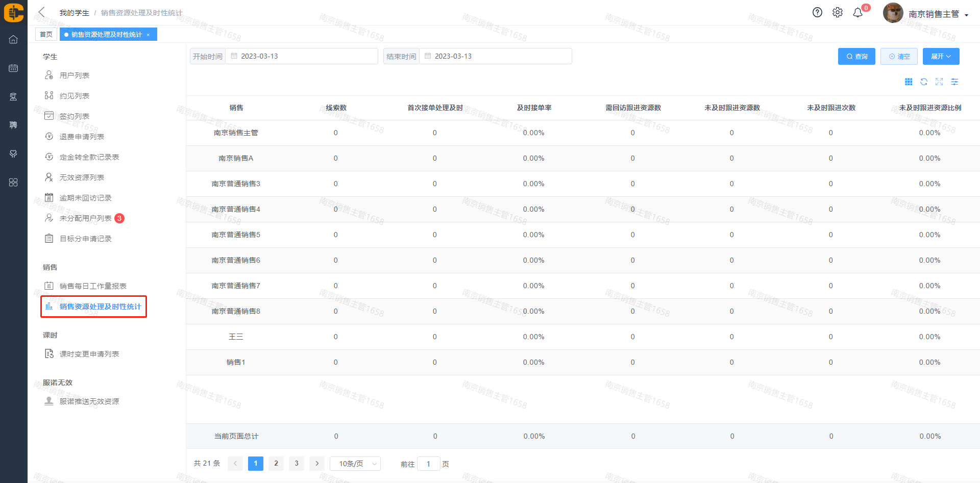
Task: Expand the 展开 filter options
Action: point(941,57)
